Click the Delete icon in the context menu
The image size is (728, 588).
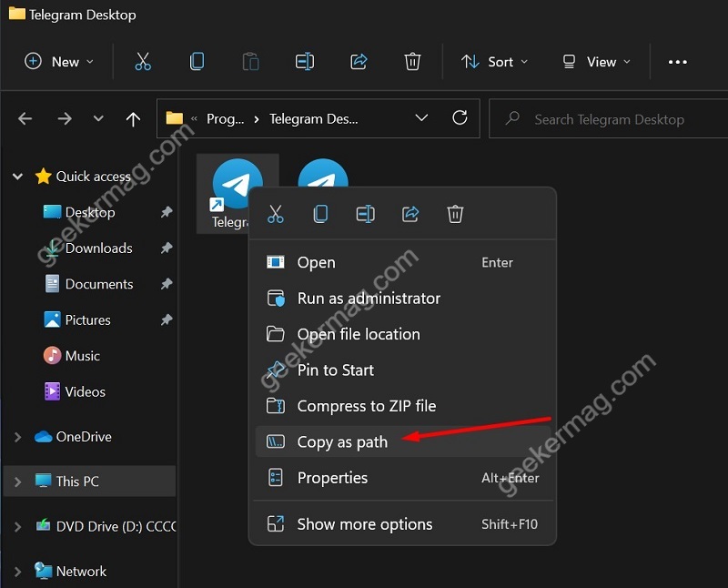tap(455, 214)
